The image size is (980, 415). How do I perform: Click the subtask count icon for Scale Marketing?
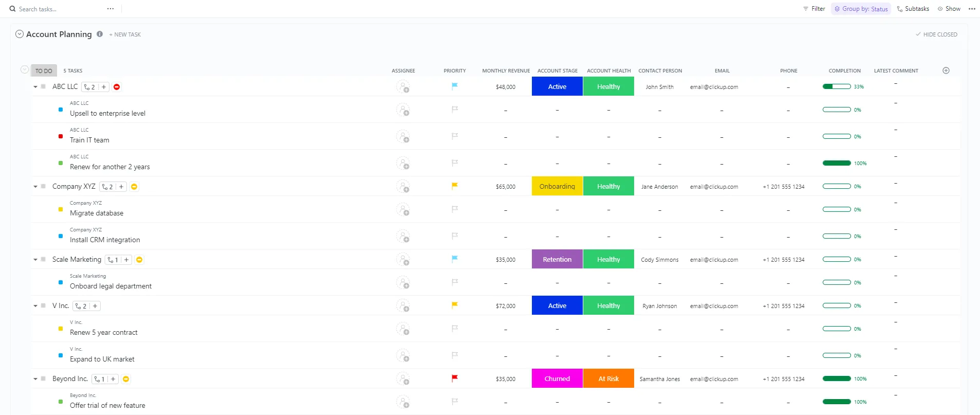(x=113, y=260)
